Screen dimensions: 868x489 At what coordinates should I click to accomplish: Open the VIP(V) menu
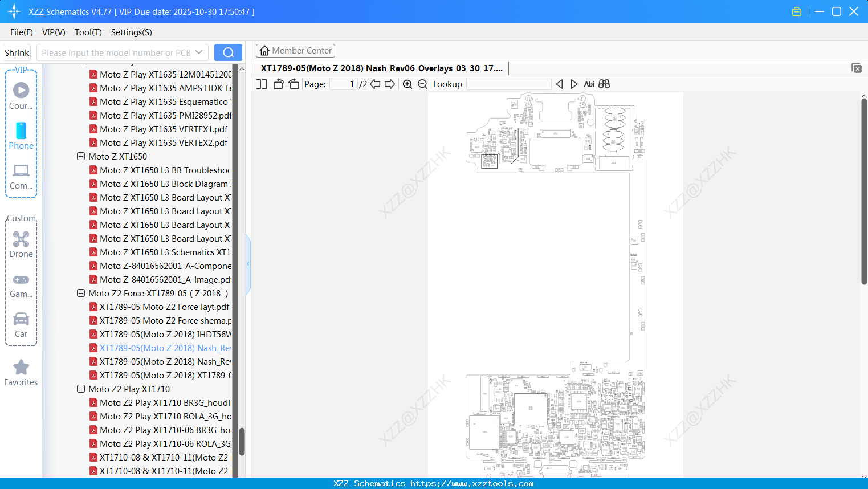pos(54,32)
